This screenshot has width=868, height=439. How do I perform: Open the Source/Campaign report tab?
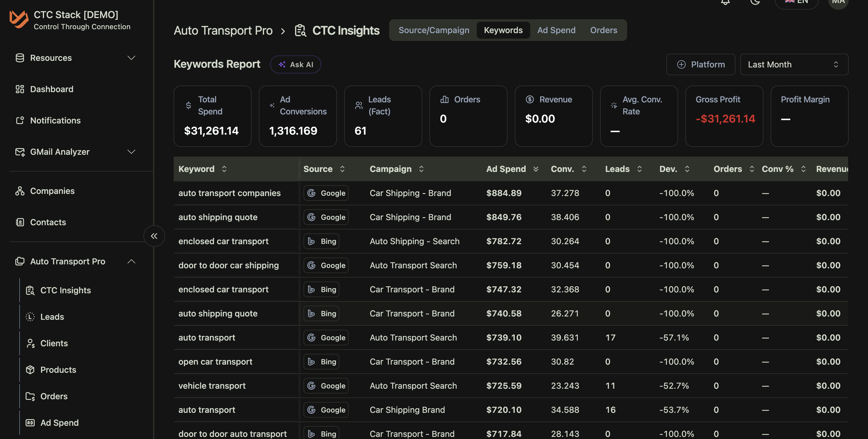pos(434,30)
